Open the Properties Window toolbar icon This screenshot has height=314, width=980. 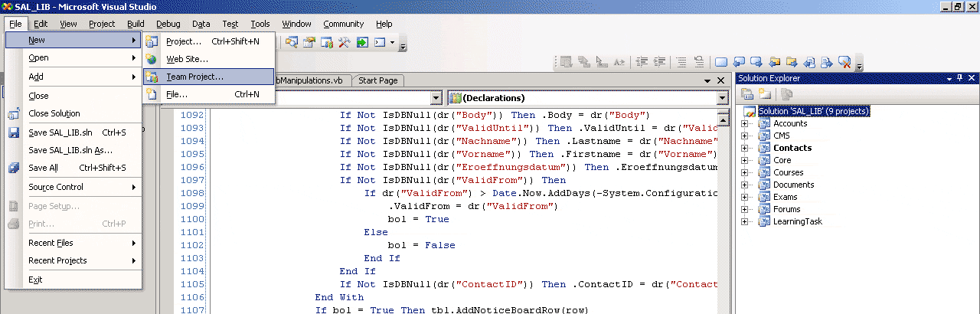coord(309,42)
